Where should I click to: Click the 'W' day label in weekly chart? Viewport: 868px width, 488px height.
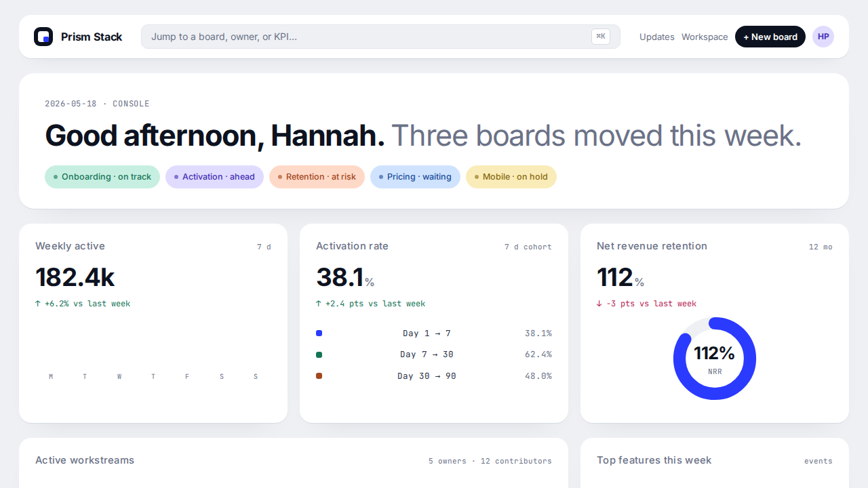click(119, 377)
